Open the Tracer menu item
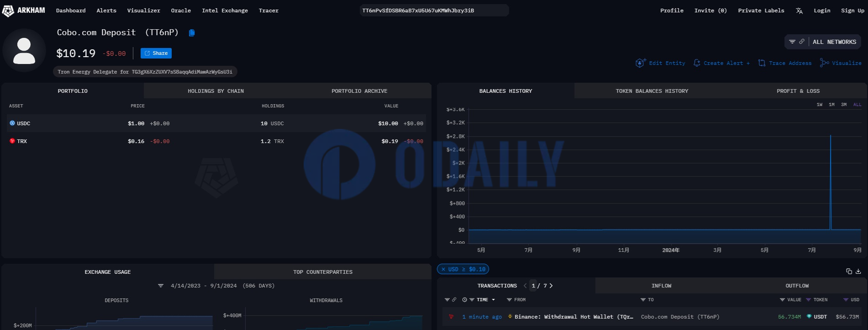The image size is (868, 330). [x=268, y=11]
